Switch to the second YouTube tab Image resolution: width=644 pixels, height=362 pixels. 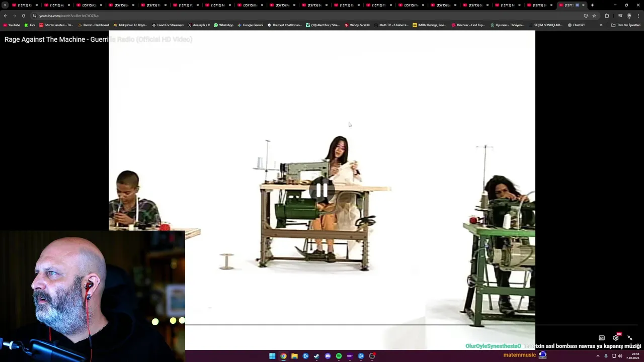[56, 5]
